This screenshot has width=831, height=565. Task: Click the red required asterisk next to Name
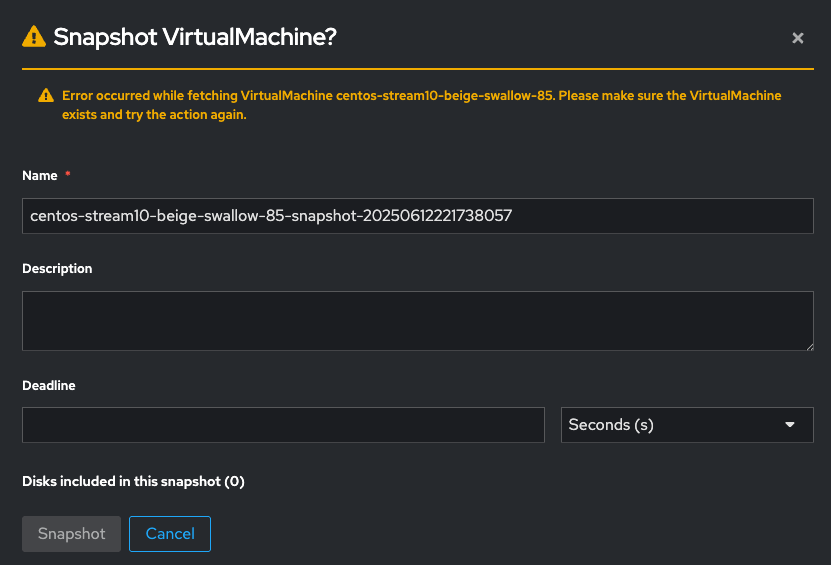pyautogui.click(x=68, y=175)
